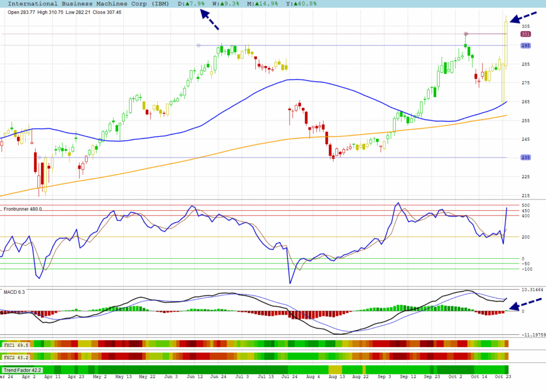
Task: Click the Trend Factor 42.2 label
Action: pos(22,370)
